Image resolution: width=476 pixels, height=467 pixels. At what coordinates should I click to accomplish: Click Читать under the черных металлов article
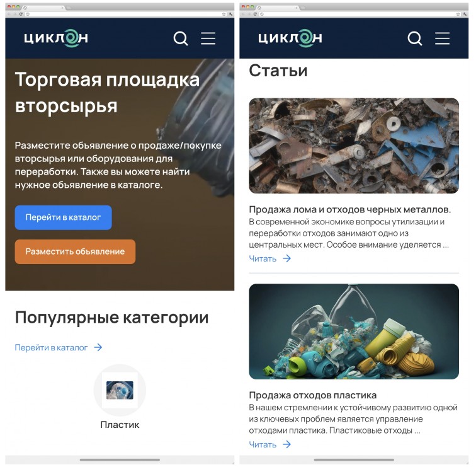[263, 259]
